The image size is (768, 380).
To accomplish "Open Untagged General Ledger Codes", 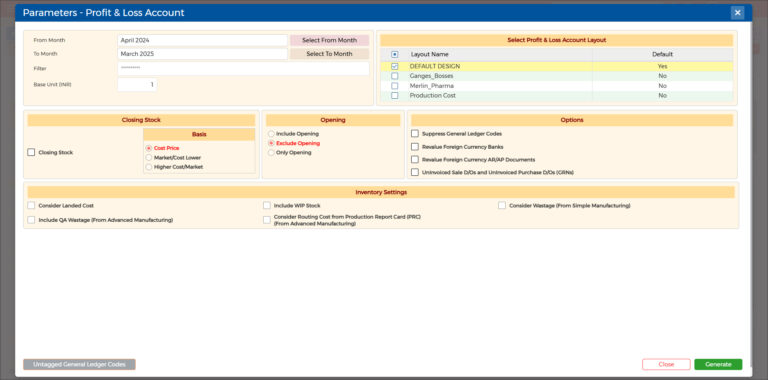I will (x=79, y=364).
